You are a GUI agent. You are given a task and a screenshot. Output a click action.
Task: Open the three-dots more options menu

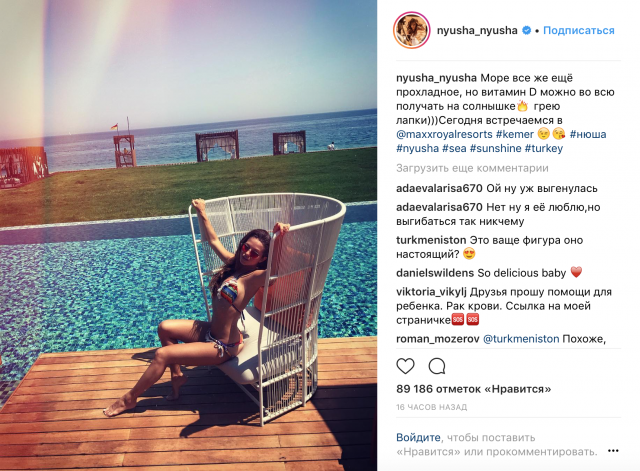coord(613,451)
